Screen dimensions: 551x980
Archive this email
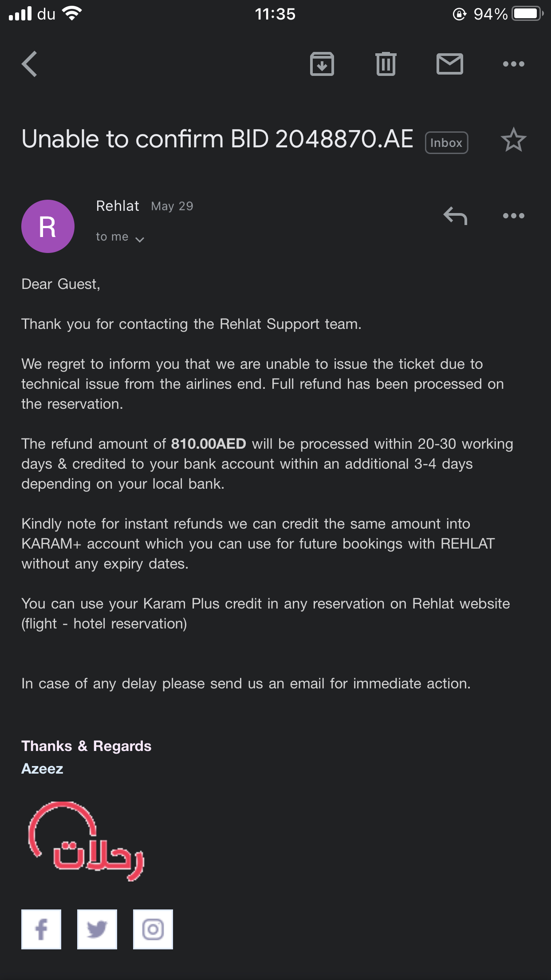coord(322,64)
